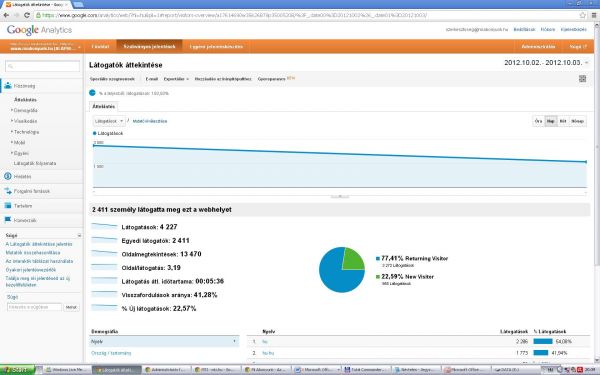The height and width of the screenshot is (375, 600).
Task: Set the graph to the Hónap view
Action: coord(577,121)
